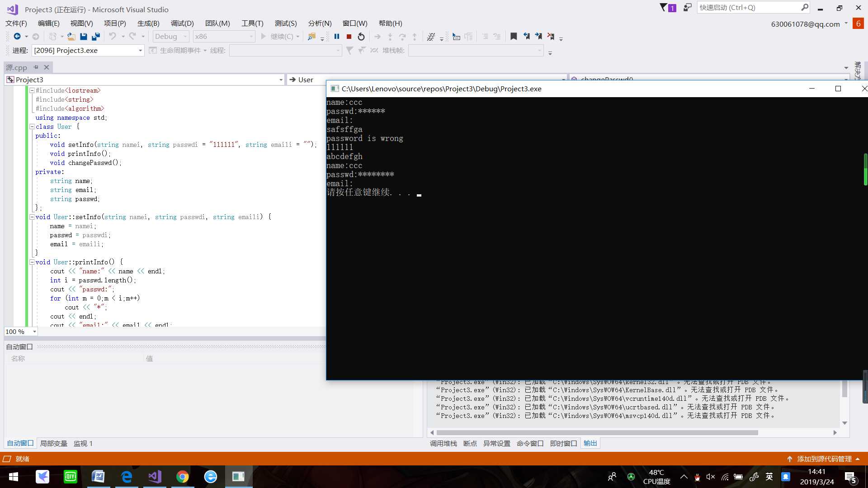This screenshot has height=488, width=868.
Task: Open the Project3 scope dropdown in editor
Action: point(145,80)
